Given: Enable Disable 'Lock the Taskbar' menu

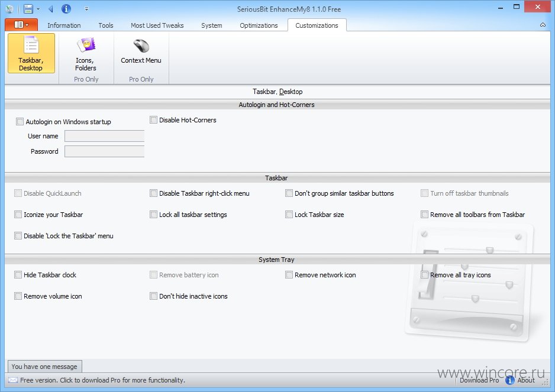Looking at the screenshot, I should (x=18, y=236).
